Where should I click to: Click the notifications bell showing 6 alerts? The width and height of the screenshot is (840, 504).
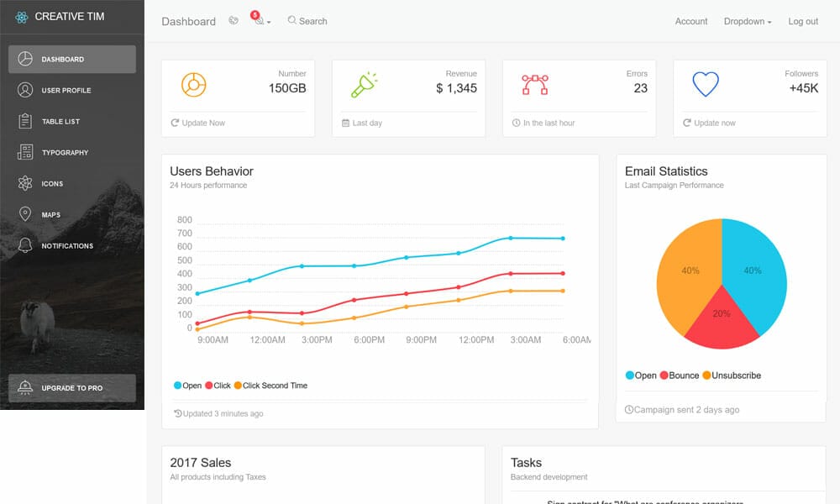click(259, 21)
